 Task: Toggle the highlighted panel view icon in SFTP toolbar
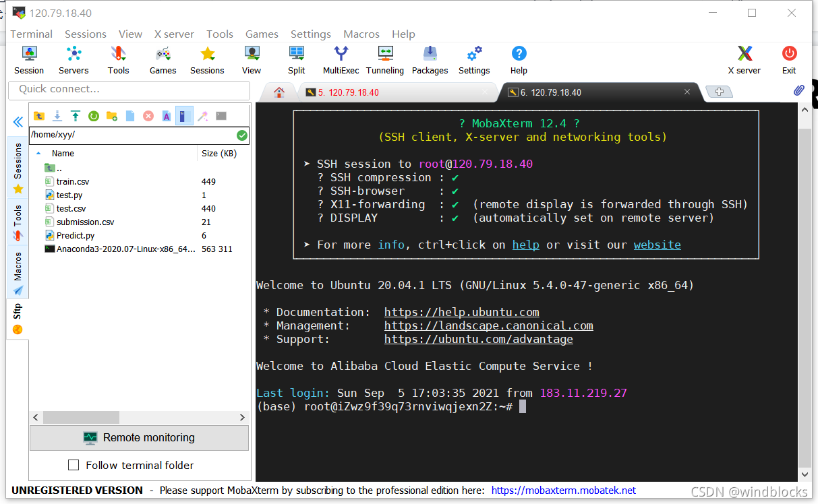(x=185, y=116)
